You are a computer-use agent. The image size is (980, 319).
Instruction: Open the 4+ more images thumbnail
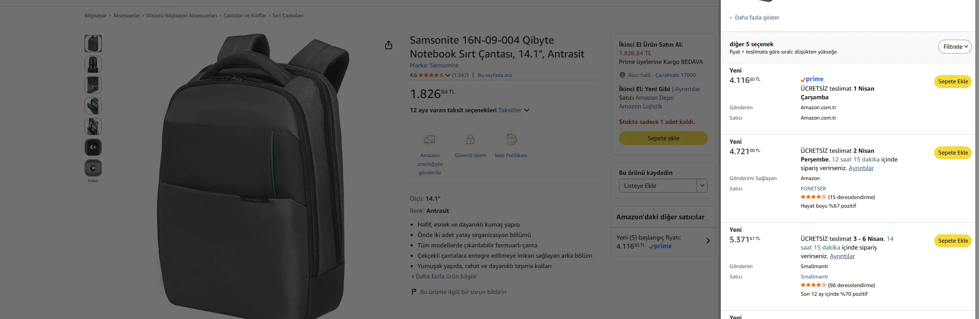click(x=93, y=147)
